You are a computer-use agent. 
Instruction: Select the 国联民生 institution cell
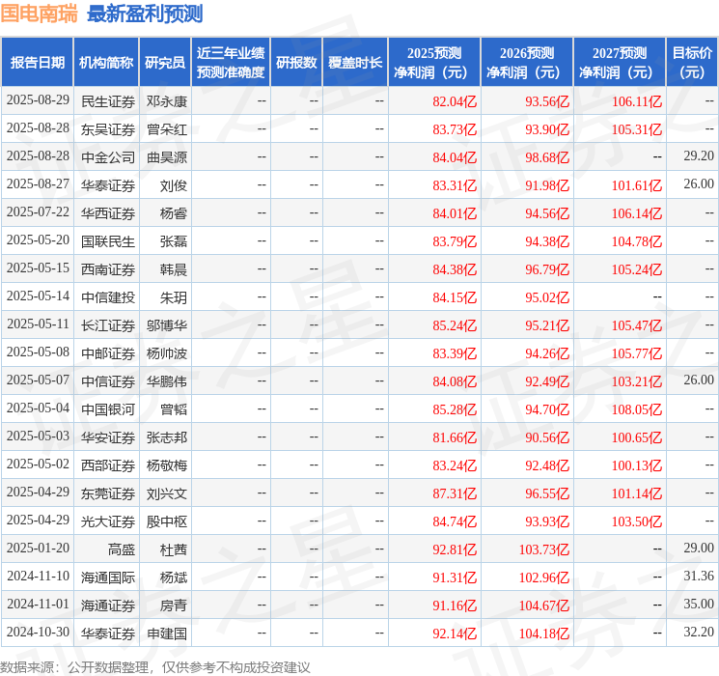[108, 241]
